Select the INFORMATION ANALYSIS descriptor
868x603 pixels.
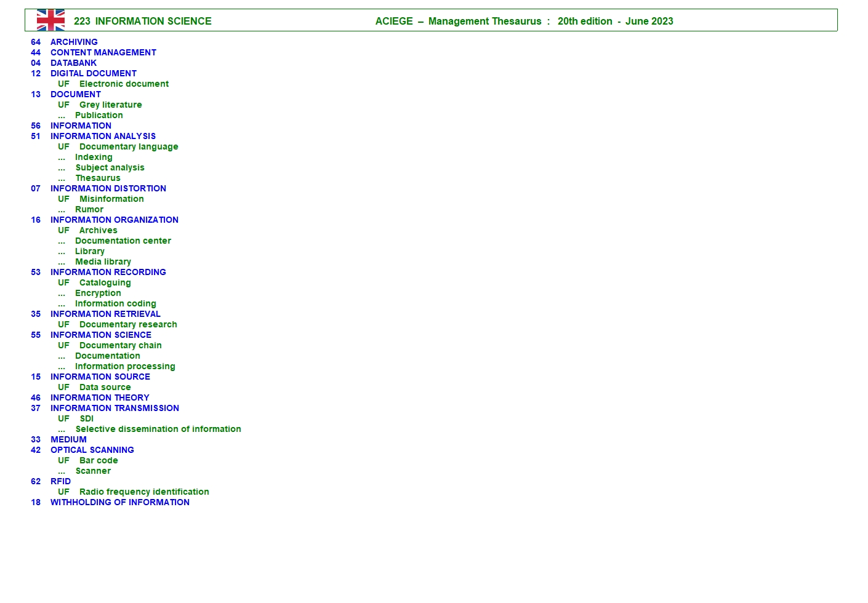coord(103,136)
